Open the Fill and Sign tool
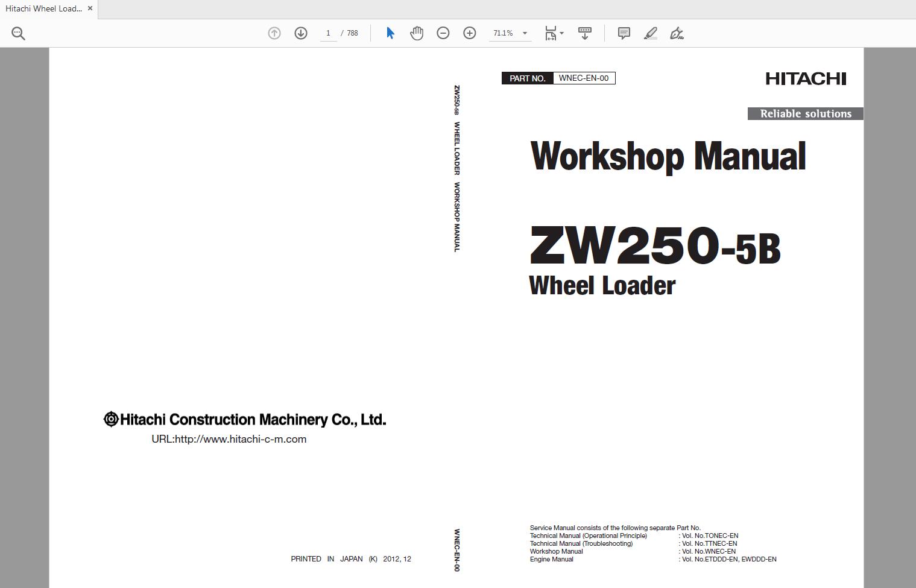The height and width of the screenshot is (588, 916). [677, 33]
